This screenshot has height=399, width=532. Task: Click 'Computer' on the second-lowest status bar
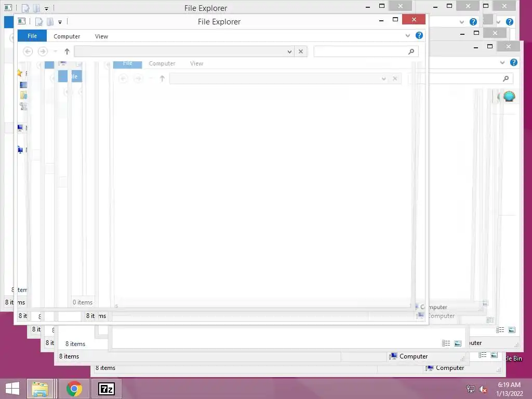[x=414, y=356]
